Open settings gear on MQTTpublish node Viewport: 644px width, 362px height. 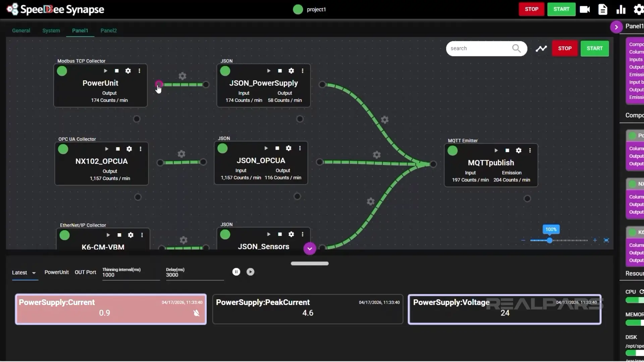click(519, 150)
